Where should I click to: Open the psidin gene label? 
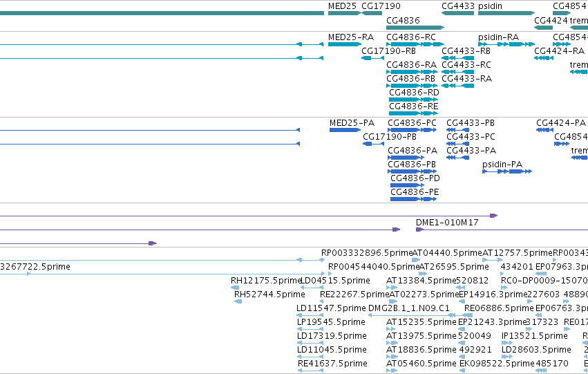490,6
